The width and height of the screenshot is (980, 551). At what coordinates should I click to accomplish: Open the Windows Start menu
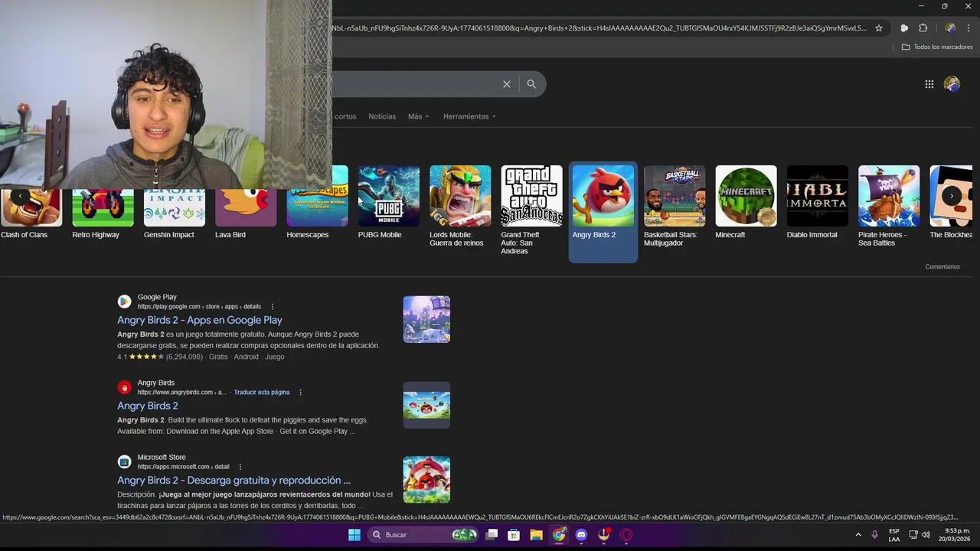(x=354, y=535)
